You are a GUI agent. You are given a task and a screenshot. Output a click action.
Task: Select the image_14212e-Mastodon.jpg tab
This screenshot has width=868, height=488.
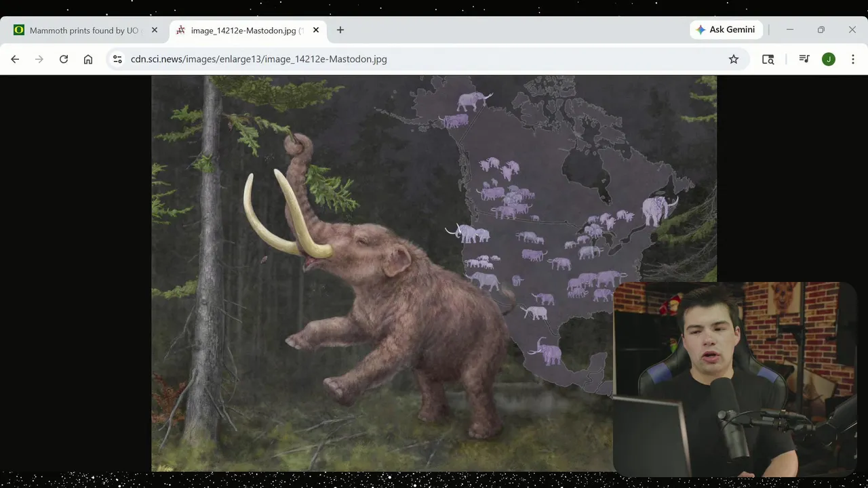tap(247, 30)
